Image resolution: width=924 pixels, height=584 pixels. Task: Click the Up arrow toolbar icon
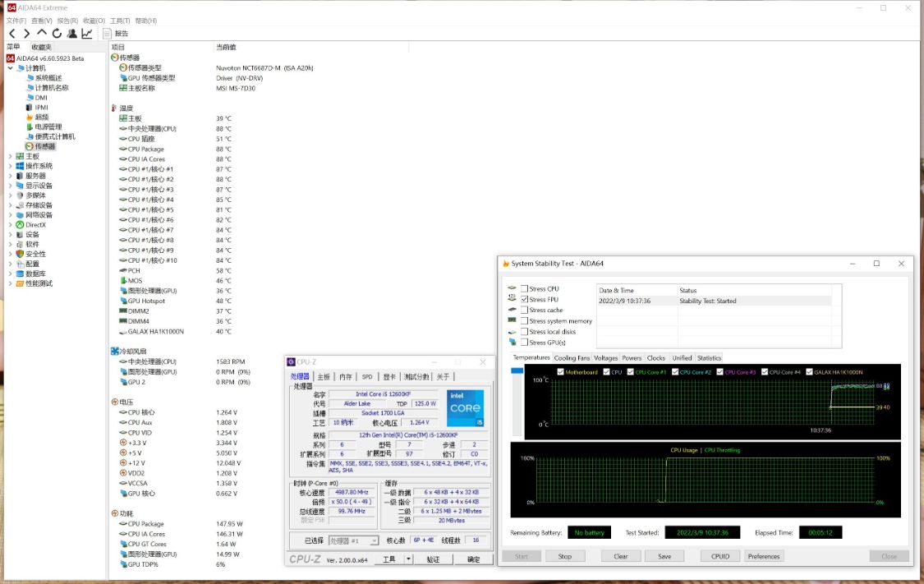point(42,34)
